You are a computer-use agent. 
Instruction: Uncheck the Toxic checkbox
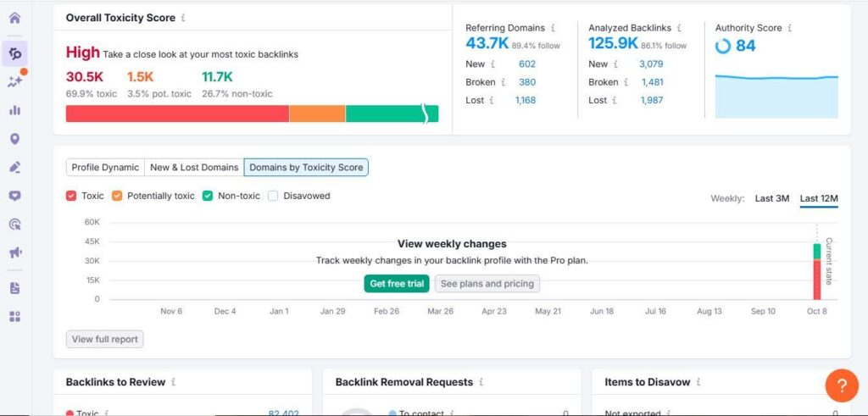click(x=71, y=196)
